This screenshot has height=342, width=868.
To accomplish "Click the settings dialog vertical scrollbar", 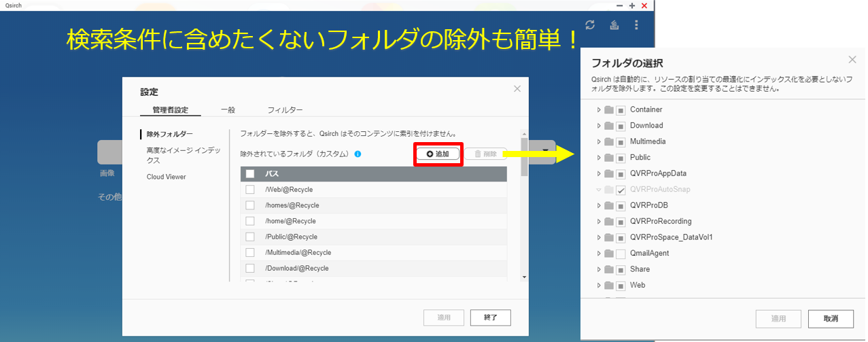I will point(524,204).
